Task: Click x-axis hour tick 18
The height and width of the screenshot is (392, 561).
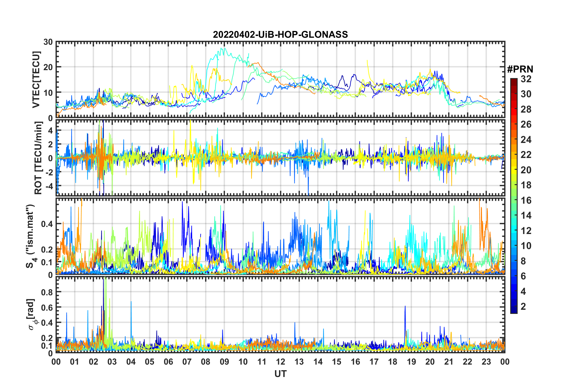Action: [x=393, y=362]
